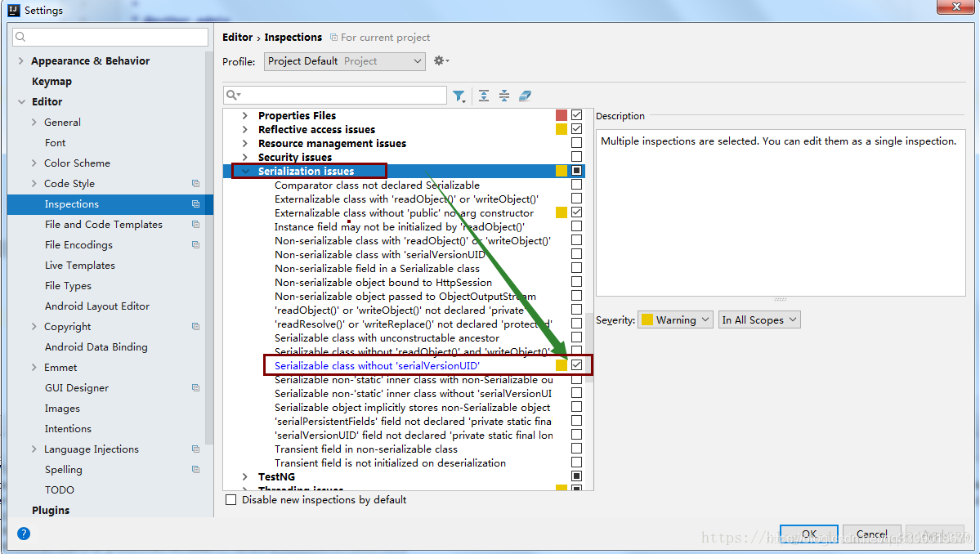Uncheck Externalizable class without 'public' no-arg constructor
This screenshot has width=980, height=554.
[x=576, y=212]
